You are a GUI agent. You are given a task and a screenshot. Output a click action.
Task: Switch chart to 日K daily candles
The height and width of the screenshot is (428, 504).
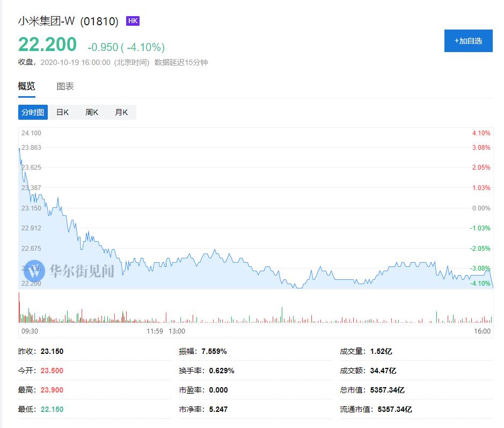click(x=63, y=112)
